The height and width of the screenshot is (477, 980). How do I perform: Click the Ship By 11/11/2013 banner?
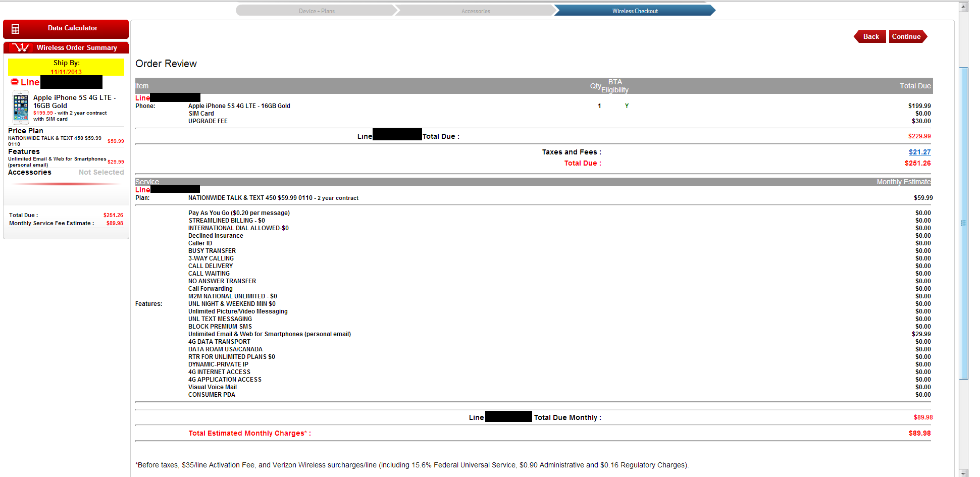tap(66, 67)
